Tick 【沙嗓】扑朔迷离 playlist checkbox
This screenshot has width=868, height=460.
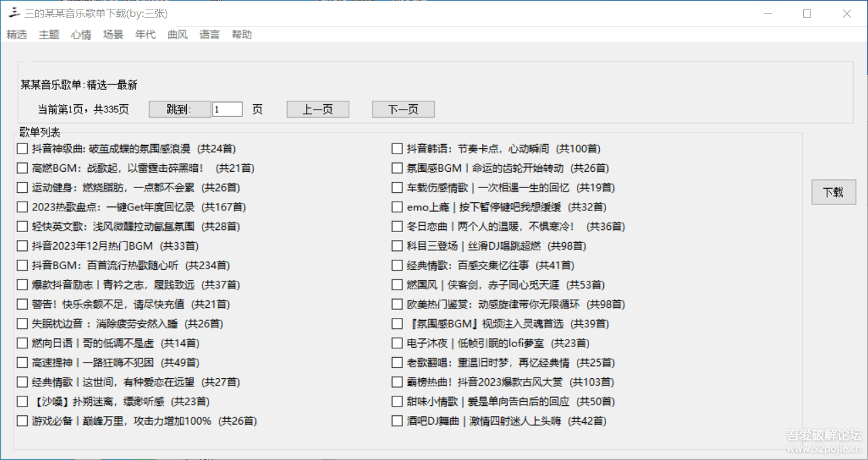click(22, 402)
